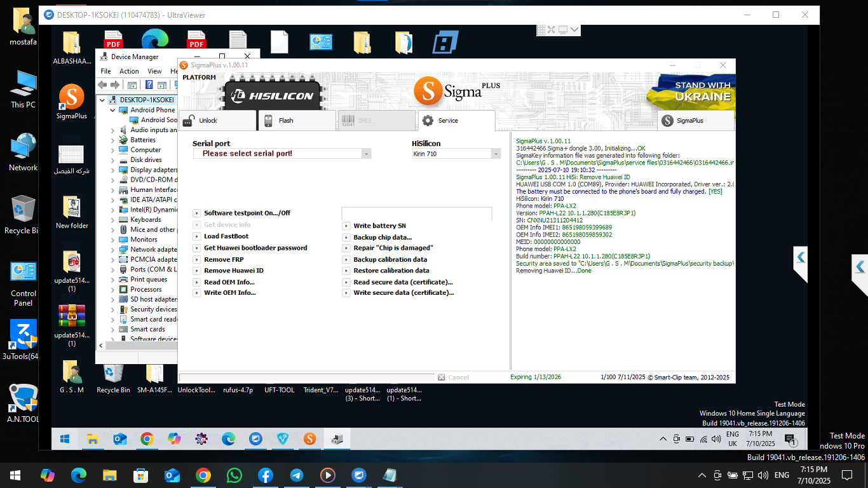
Task: Click Write battery SN
Action: [x=375, y=226]
